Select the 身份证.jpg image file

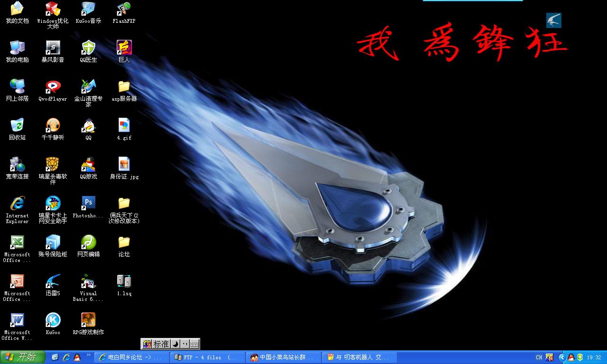[124, 164]
